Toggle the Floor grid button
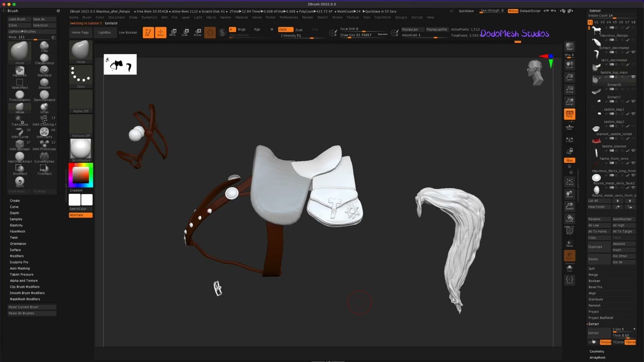The height and width of the screenshot is (362, 644). pyautogui.click(x=570, y=126)
